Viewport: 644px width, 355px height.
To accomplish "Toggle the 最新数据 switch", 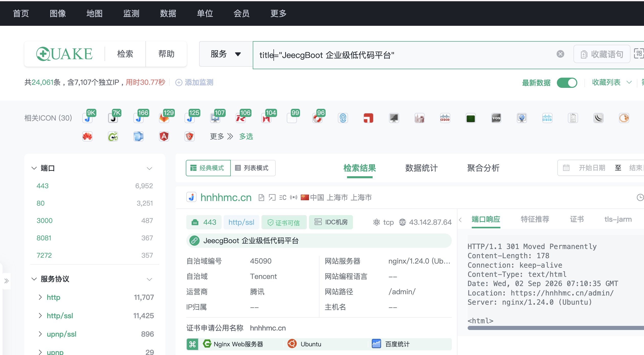I will pyautogui.click(x=567, y=83).
